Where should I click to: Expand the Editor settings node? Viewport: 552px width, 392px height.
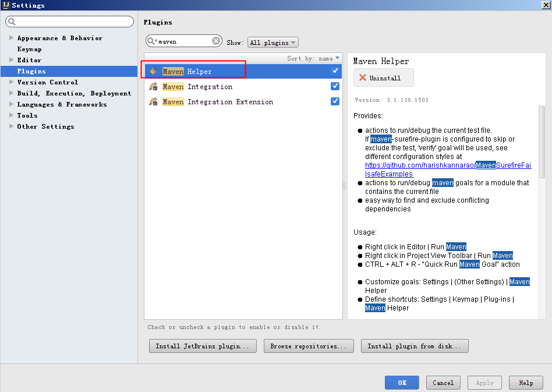click(x=11, y=59)
